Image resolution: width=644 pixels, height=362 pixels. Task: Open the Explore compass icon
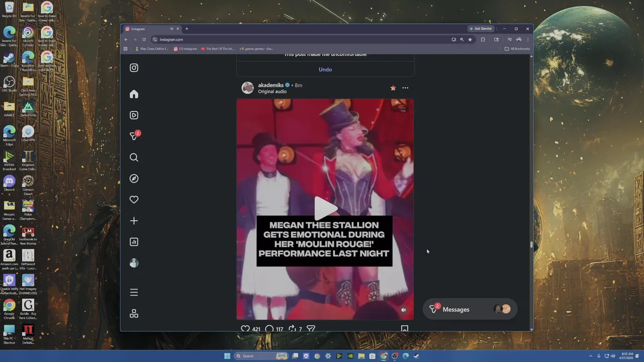(x=134, y=178)
